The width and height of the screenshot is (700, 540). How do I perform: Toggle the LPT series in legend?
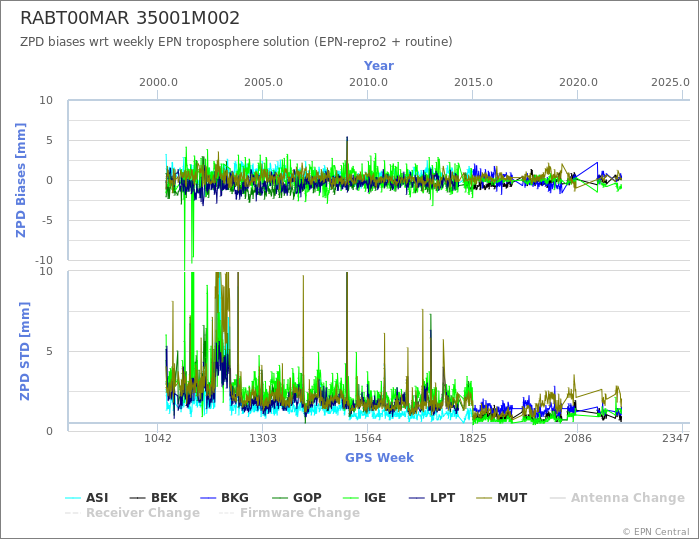tap(432, 498)
